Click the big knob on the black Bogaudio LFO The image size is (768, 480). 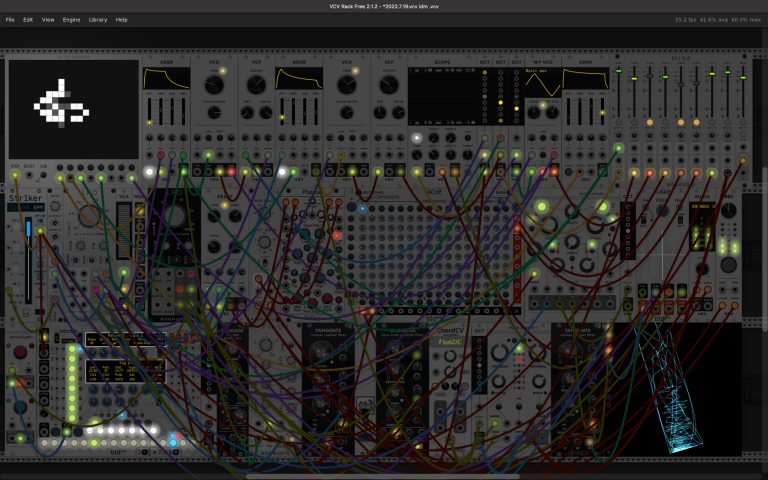175,216
